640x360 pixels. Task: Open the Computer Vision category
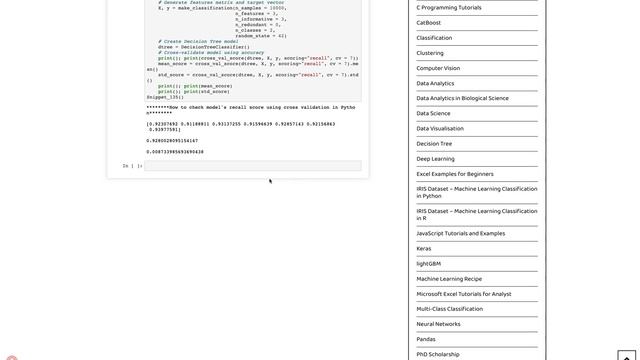pyautogui.click(x=438, y=68)
